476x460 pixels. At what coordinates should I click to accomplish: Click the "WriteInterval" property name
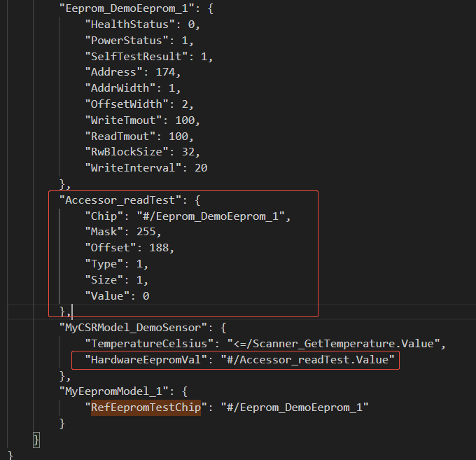tap(129, 168)
